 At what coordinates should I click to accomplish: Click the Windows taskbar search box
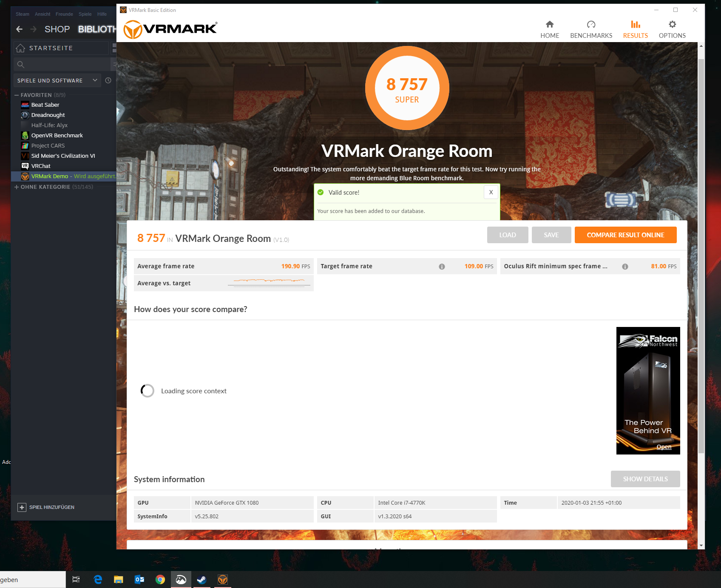coord(32,579)
